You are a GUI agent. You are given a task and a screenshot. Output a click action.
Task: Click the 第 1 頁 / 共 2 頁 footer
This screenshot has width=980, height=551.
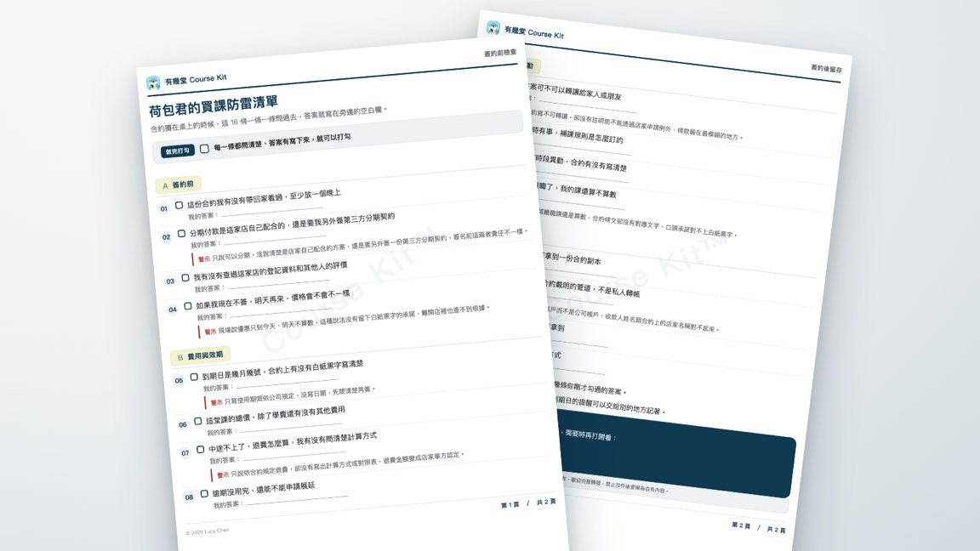tap(528, 503)
